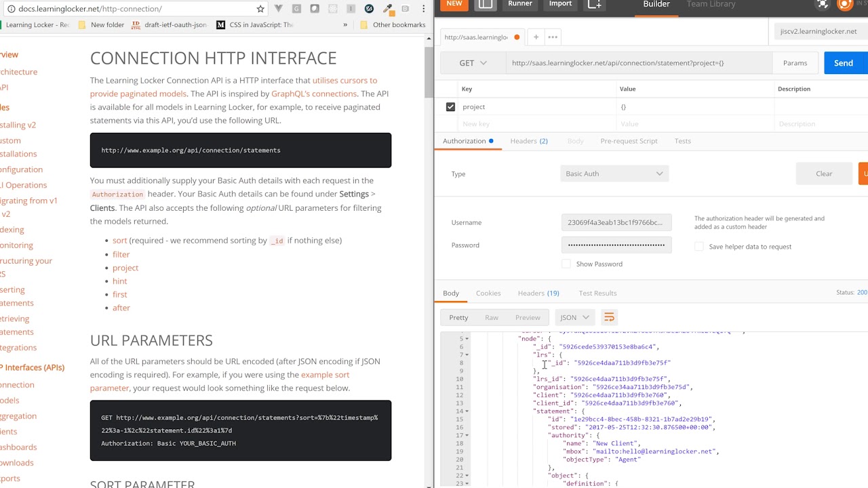Click the eyedropper color picker extension icon
The height and width of the screenshot is (488, 868).
click(387, 9)
